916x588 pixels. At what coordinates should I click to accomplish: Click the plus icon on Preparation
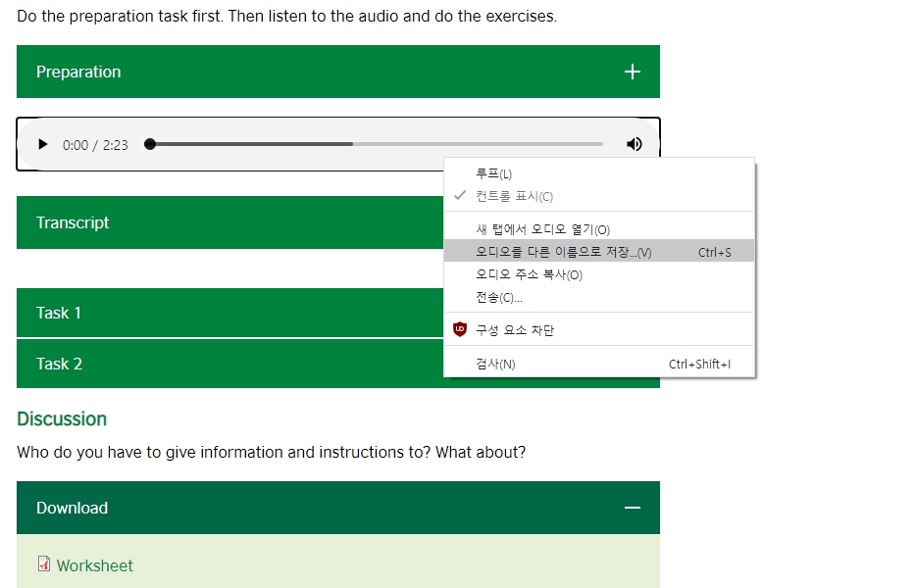click(x=633, y=72)
